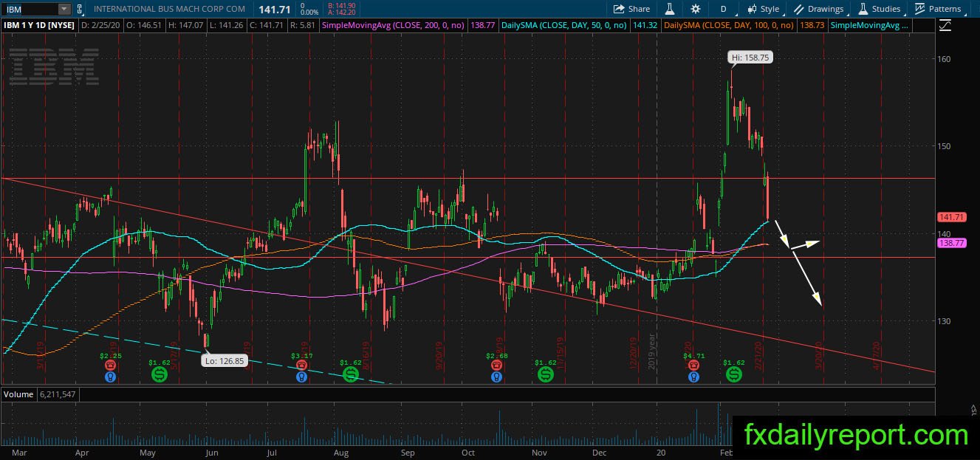
Task: Click the $2.25 earnings phone icon
Action: tap(110, 365)
